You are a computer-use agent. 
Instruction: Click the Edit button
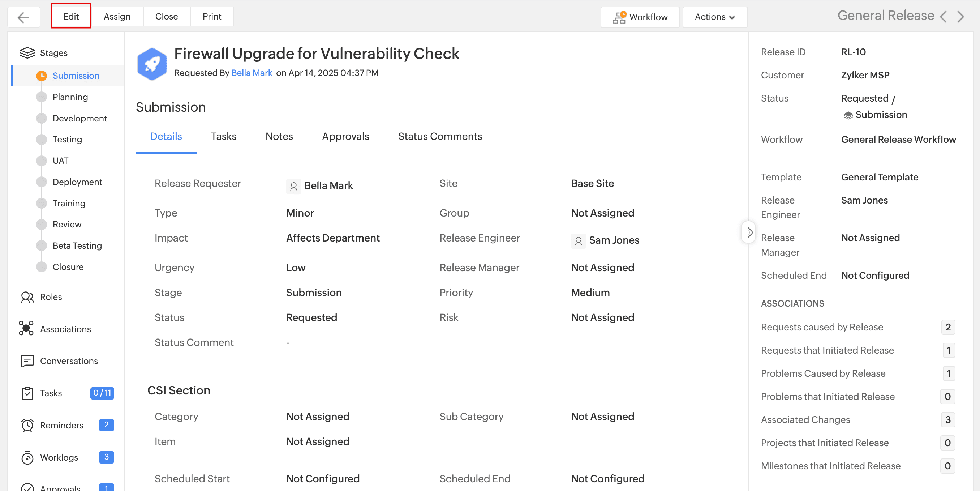pyautogui.click(x=71, y=16)
